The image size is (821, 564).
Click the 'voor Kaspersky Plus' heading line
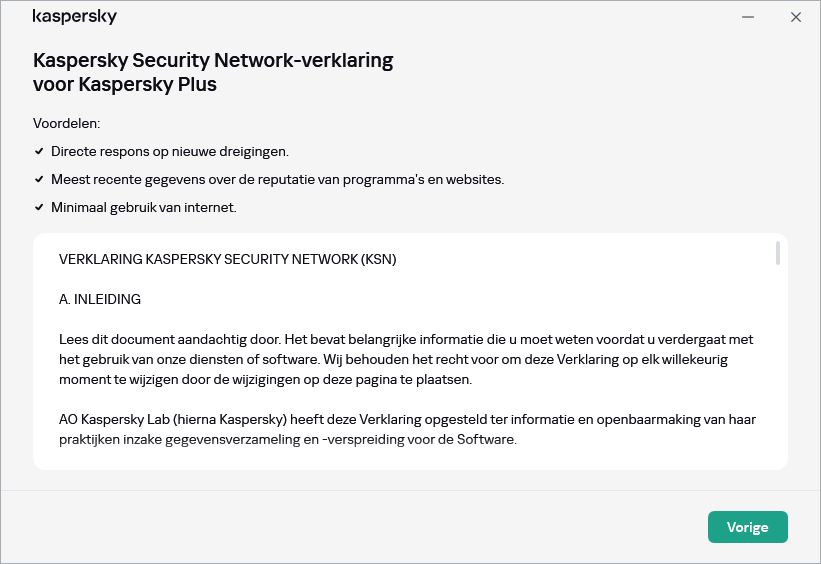[x=125, y=85]
